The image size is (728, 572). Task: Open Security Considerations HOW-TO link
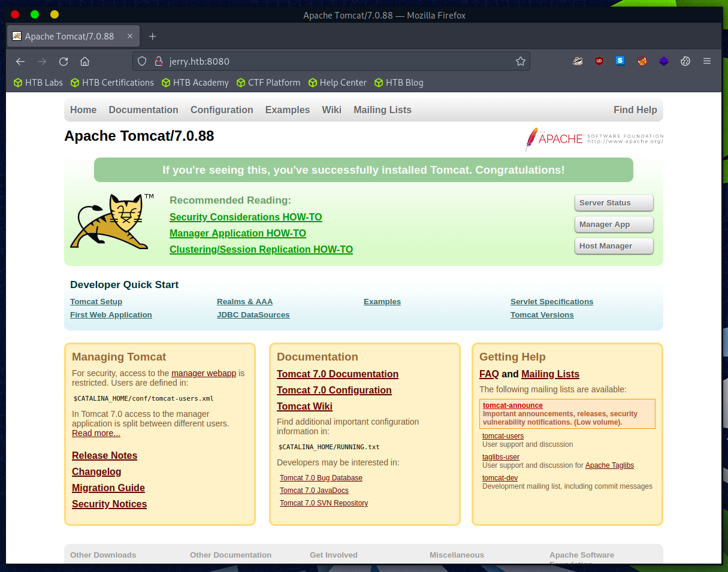click(x=246, y=217)
